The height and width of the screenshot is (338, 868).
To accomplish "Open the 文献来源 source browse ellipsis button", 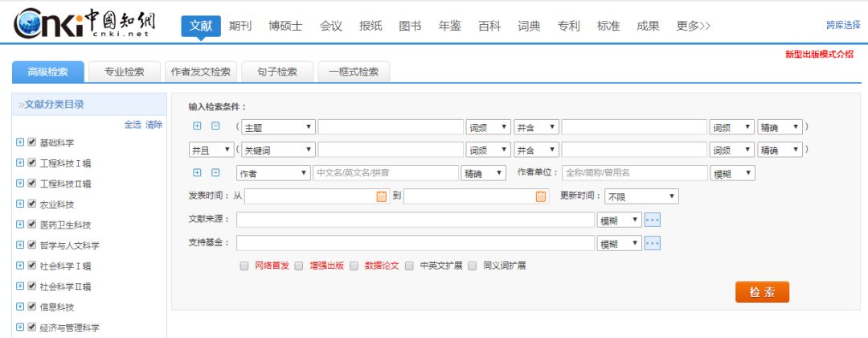I will [x=652, y=220].
